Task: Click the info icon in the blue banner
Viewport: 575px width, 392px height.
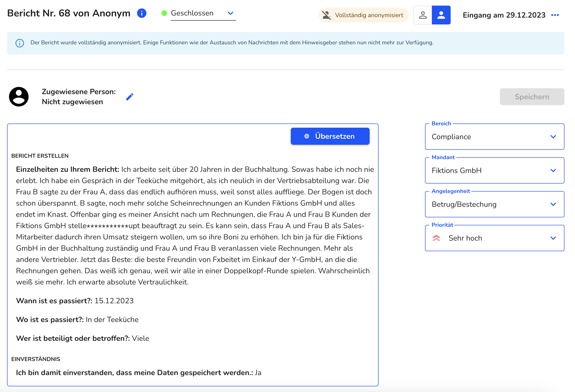Action: tap(19, 43)
